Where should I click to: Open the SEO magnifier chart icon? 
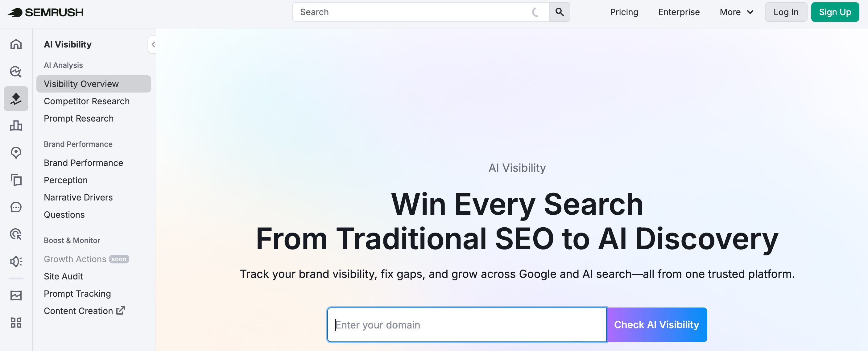coord(16,72)
